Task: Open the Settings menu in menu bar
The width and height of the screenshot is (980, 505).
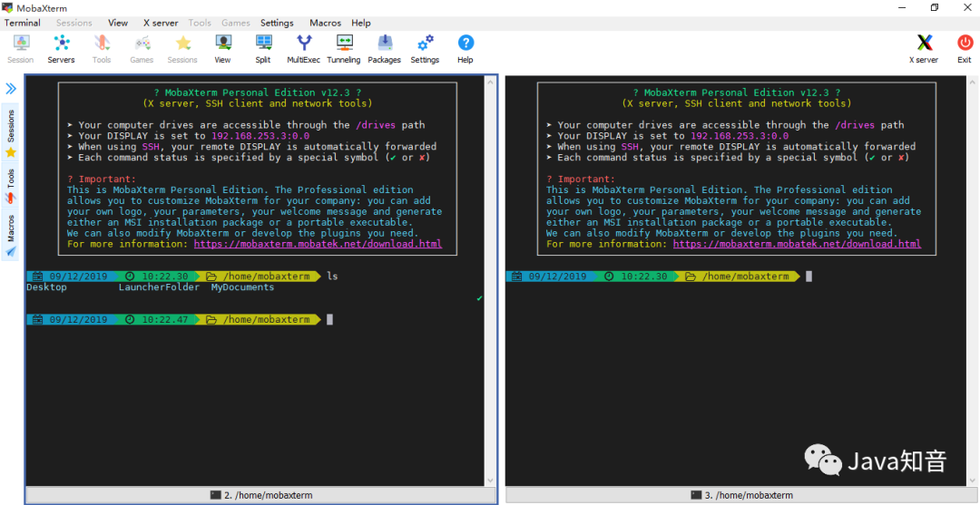Action: coord(277,23)
